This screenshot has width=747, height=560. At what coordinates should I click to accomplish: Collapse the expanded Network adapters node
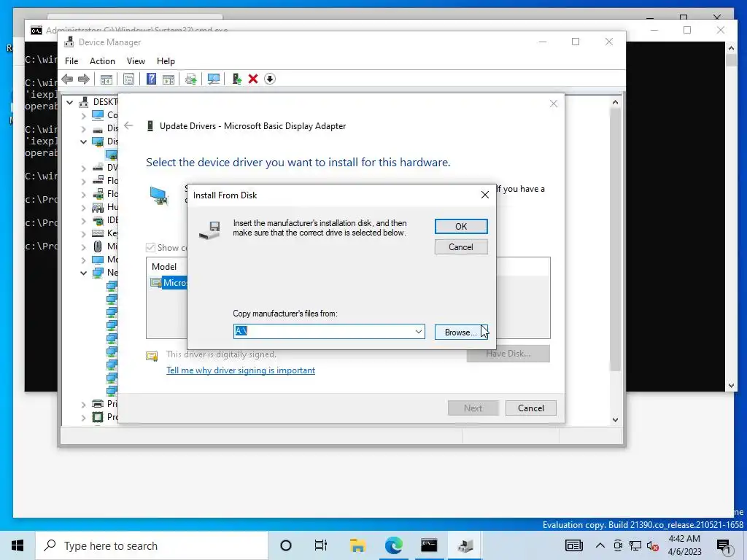83,273
